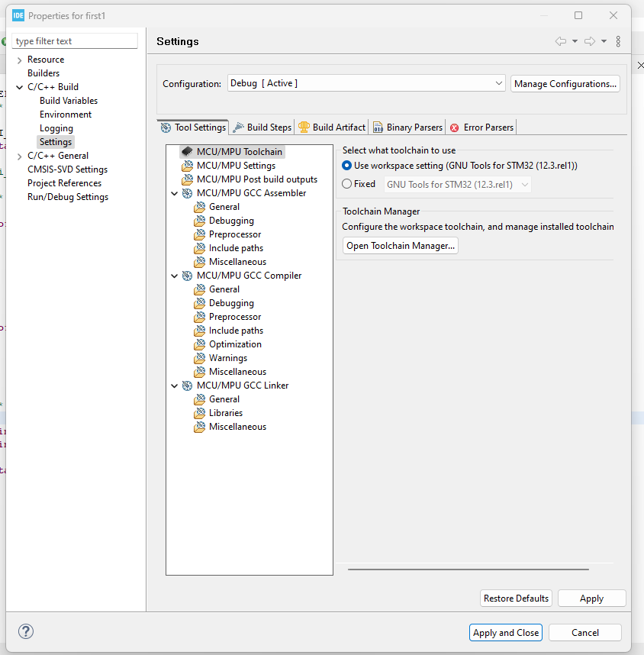
Task: Open the view menu via the vertical dots icon
Action: (x=618, y=42)
